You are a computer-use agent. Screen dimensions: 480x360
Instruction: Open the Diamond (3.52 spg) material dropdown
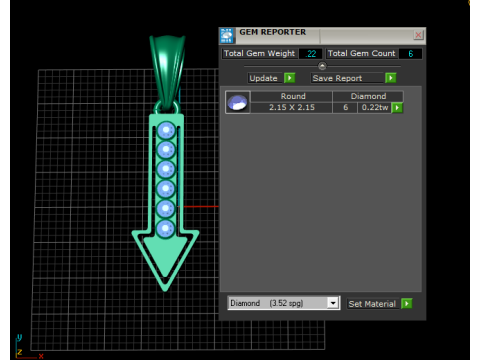click(332, 303)
